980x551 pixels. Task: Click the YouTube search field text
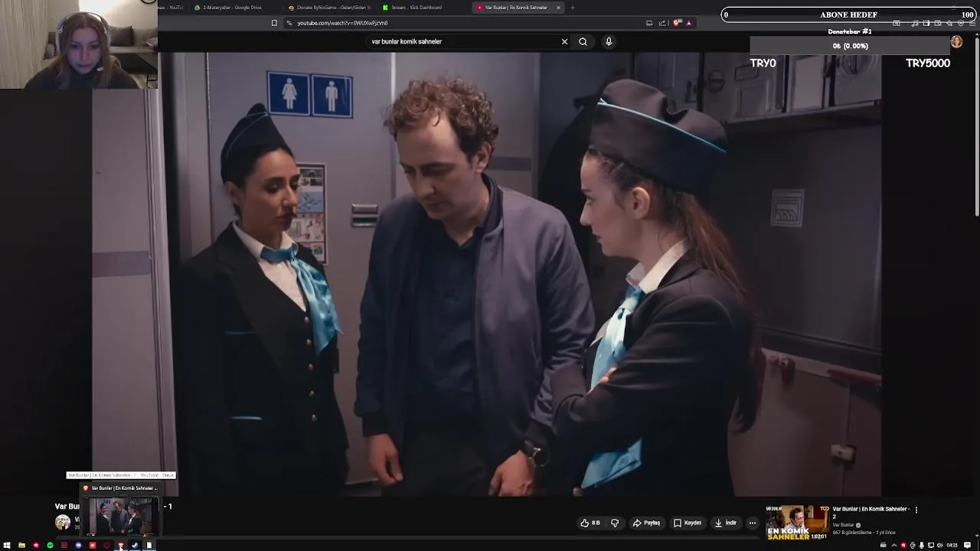pos(407,41)
